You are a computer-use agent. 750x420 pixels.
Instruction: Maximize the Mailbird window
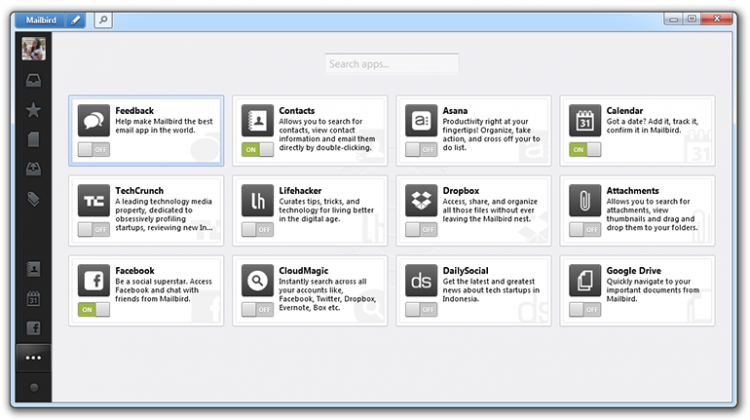(692, 19)
